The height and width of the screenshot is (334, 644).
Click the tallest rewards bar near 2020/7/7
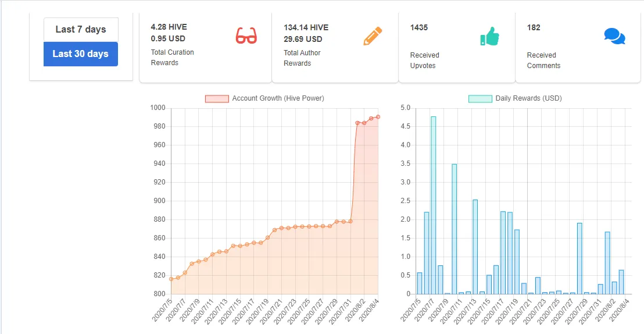(x=433, y=205)
